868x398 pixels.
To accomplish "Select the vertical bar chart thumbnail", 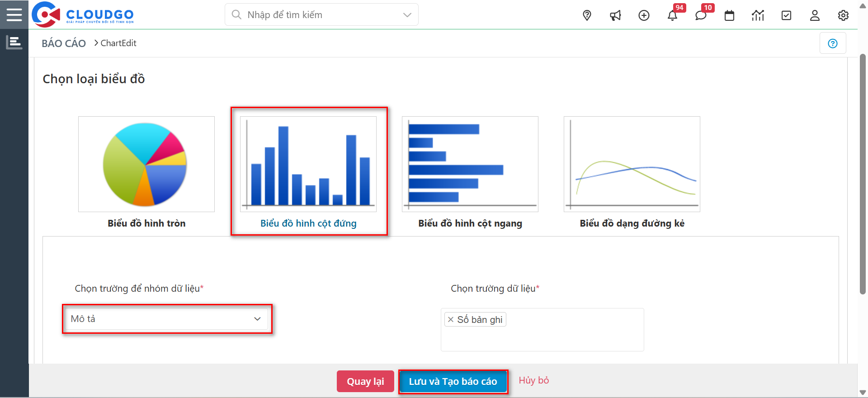I will pyautogui.click(x=308, y=164).
